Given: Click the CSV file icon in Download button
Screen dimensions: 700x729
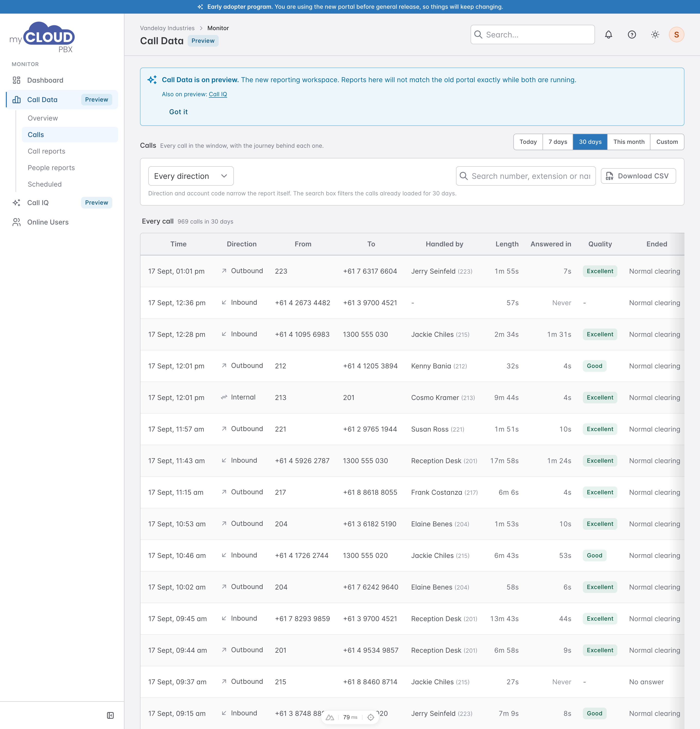Looking at the screenshot, I should point(610,176).
